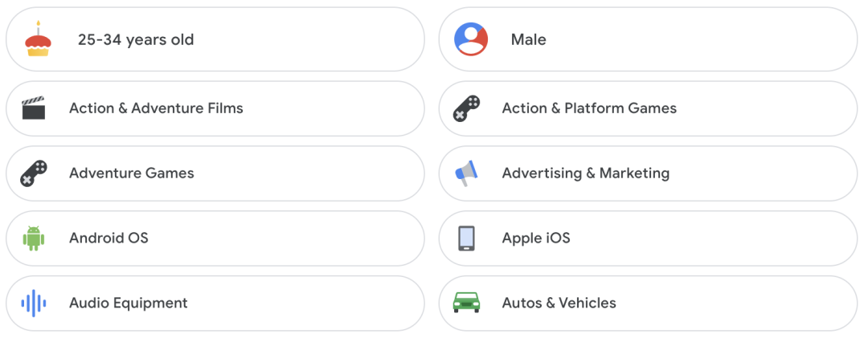
Task: Click the Apple iOS phone icon
Action: point(466,238)
